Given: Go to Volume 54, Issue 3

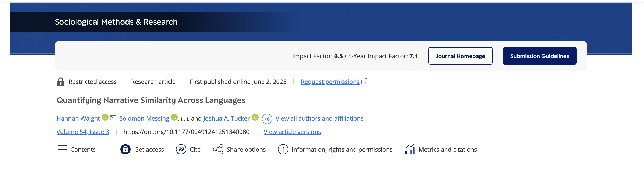Looking at the screenshot, I should [83, 132].
